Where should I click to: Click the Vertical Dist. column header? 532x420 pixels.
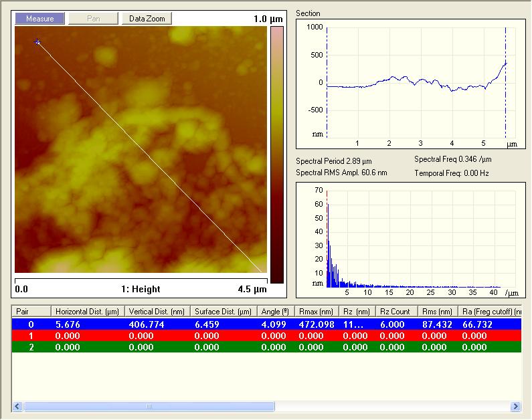[x=157, y=312]
